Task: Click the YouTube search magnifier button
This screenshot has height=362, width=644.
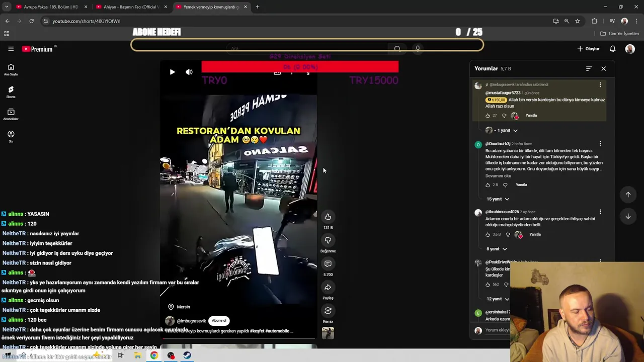Action: tap(397, 49)
